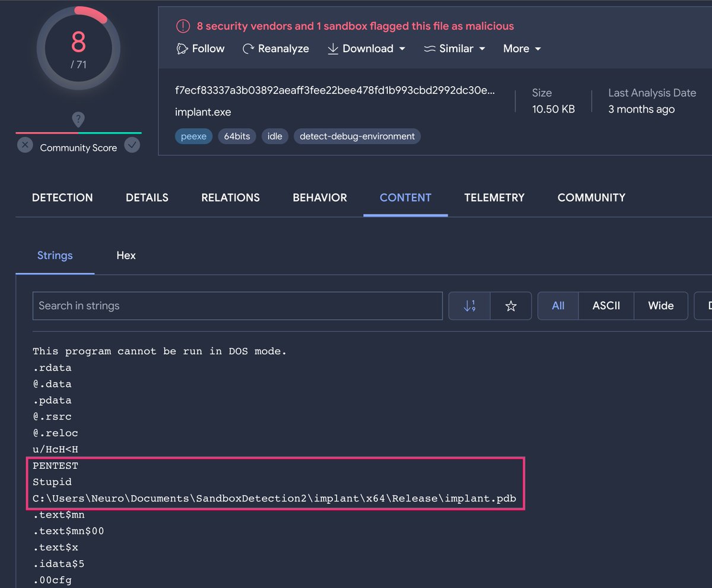Click the 'This program cannot be run' string

(160, 351)
